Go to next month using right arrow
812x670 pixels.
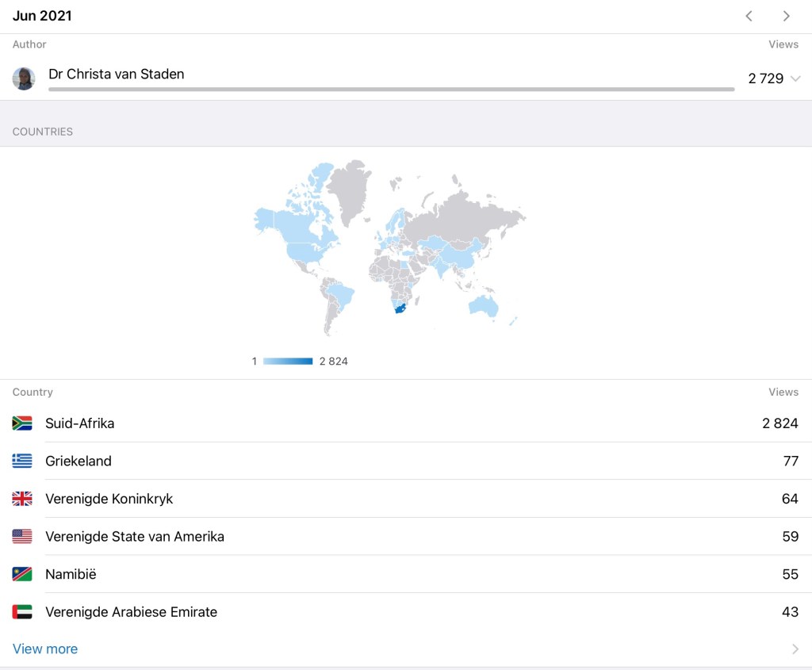pos(786,16)
